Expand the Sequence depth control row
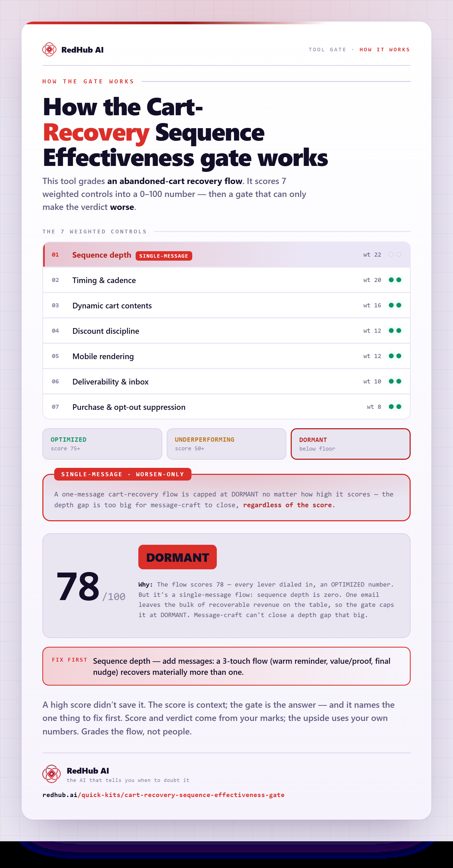This screenshot has height=868, width=453. (226, 254)
